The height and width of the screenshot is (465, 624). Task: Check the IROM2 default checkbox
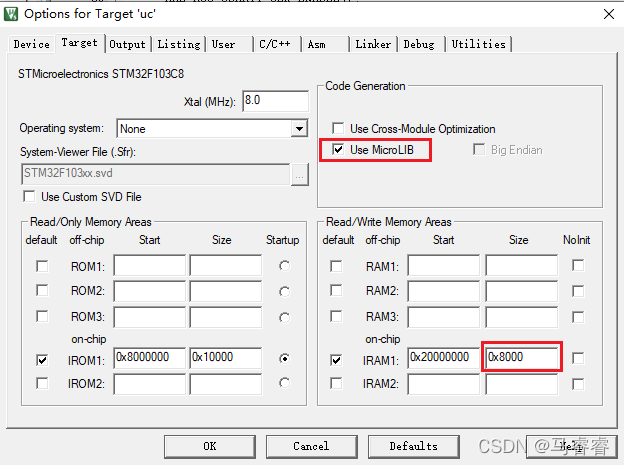coord(42,383)
